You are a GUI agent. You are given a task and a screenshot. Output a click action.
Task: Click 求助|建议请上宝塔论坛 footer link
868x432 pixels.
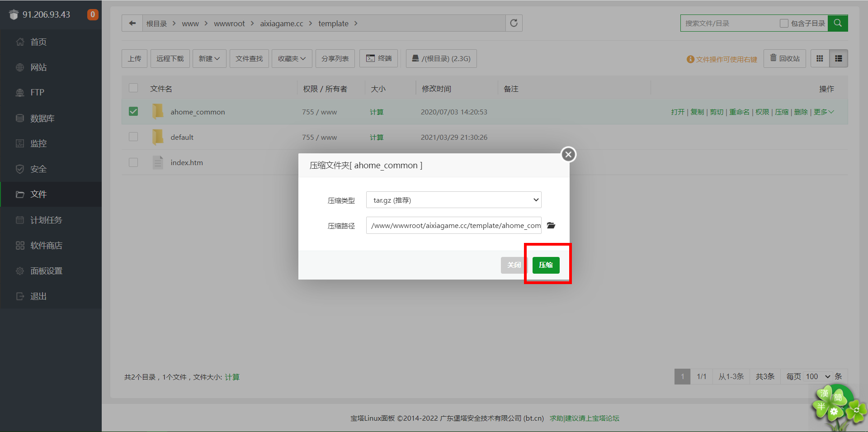coord(585,418)
